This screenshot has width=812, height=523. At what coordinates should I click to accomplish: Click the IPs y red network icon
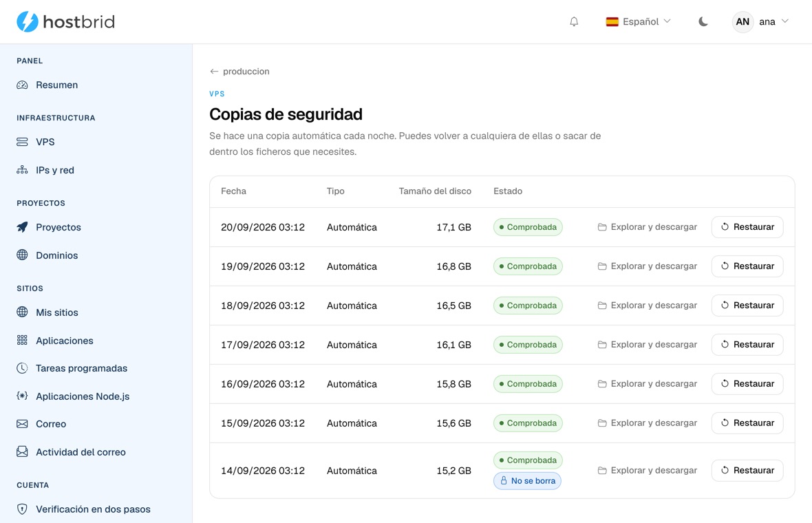[22, 170]
